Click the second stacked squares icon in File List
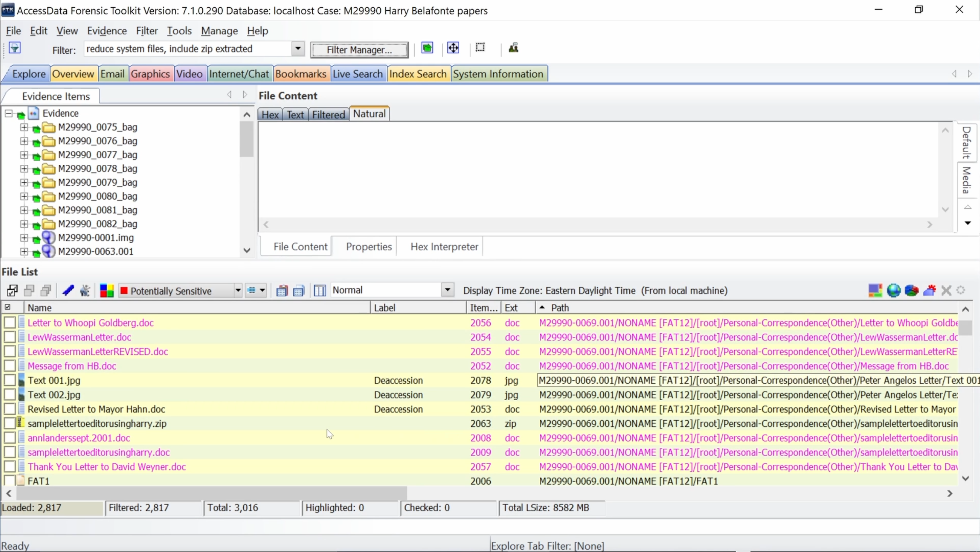The image size is (980, 552). (46, 291)
